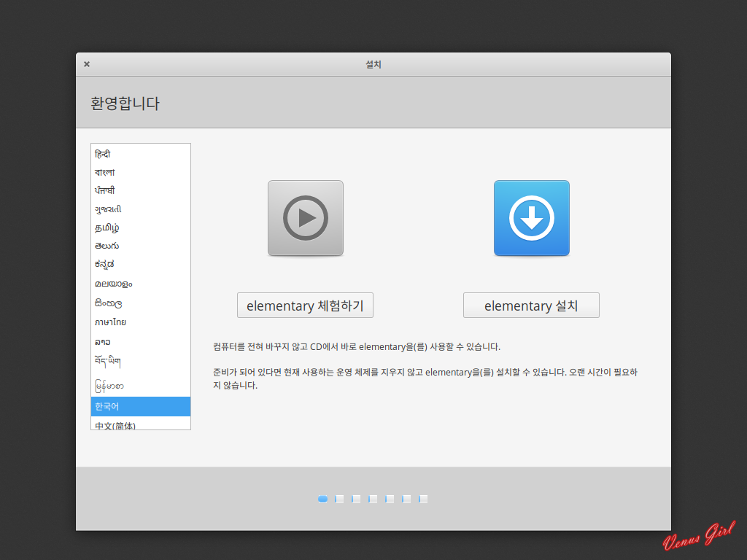Select മലയാളം in the language list

[141, 284]
